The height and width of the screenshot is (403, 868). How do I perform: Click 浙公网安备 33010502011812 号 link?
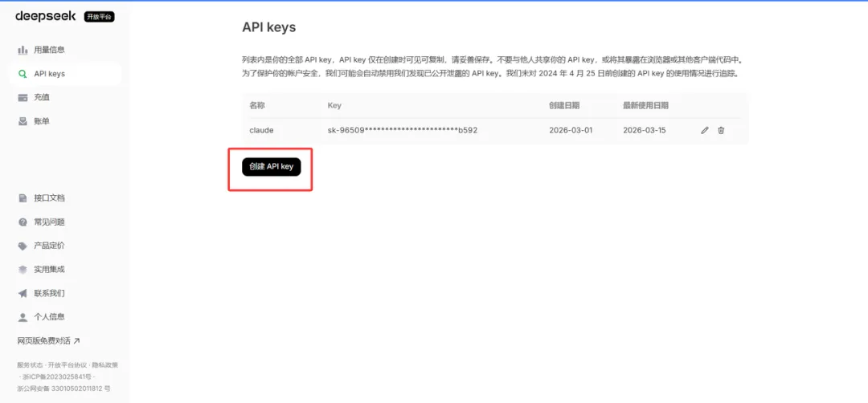coord(63,388)
